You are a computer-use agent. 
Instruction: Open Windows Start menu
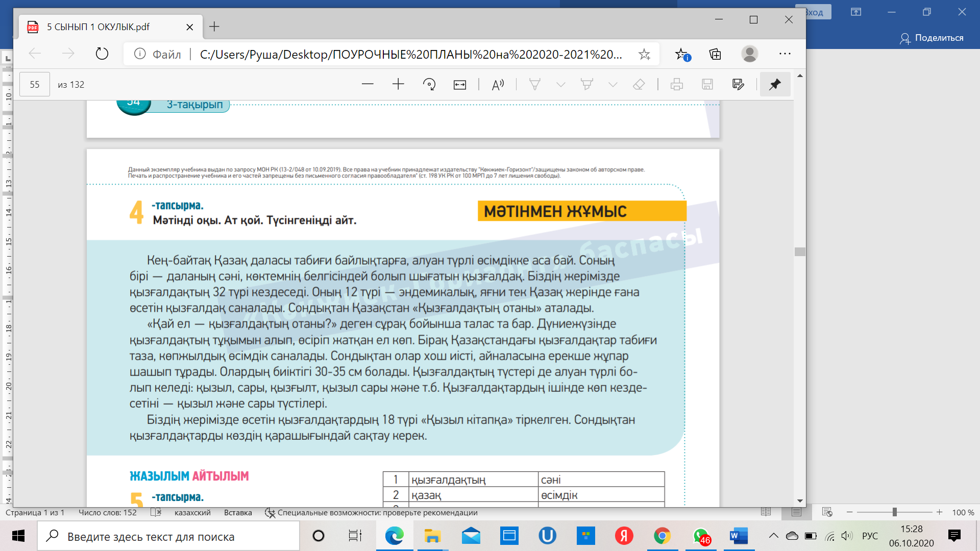18,536
